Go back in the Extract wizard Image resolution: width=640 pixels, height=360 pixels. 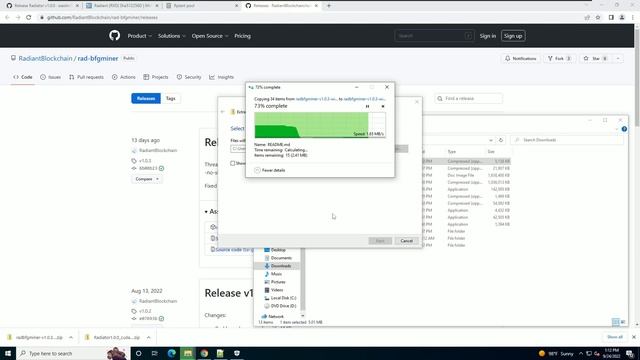point(223,112)
